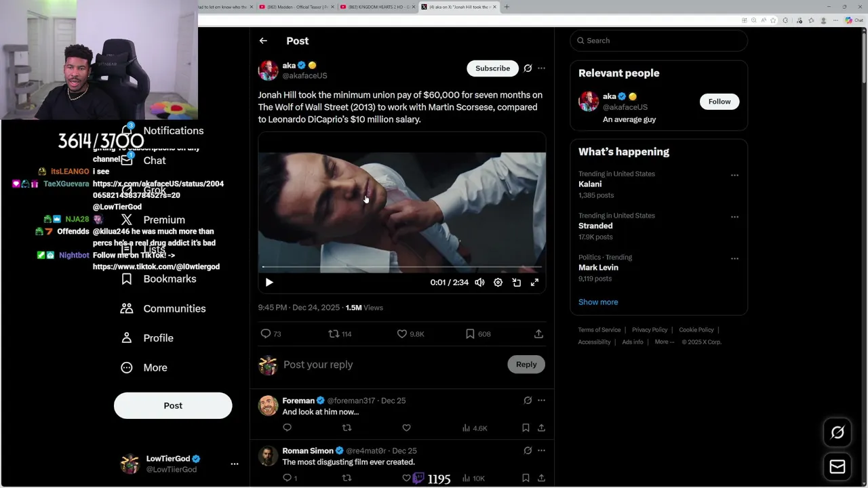
Task: Bookmark Roman Simon's comment
Action: click(526, 478)
